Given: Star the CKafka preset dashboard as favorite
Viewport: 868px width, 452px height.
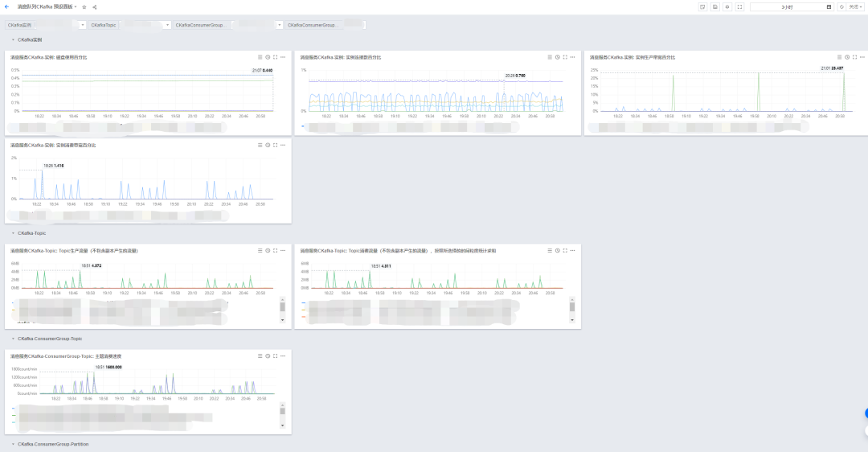Looking at the screenshot, I should click(x=84, y=7).
